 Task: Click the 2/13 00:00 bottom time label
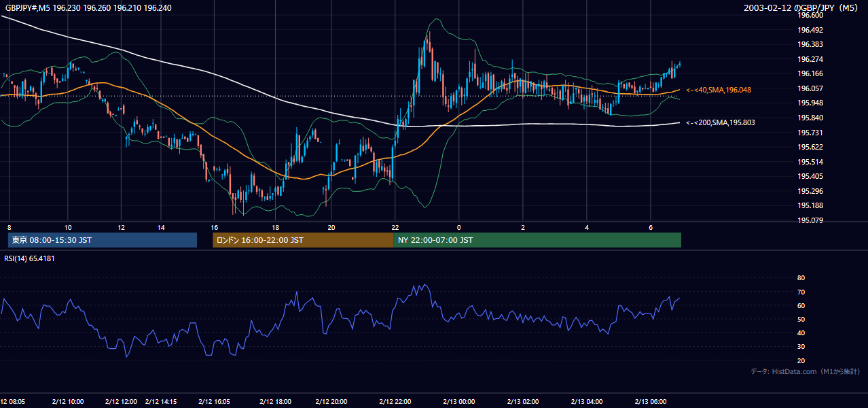point(458,402)
